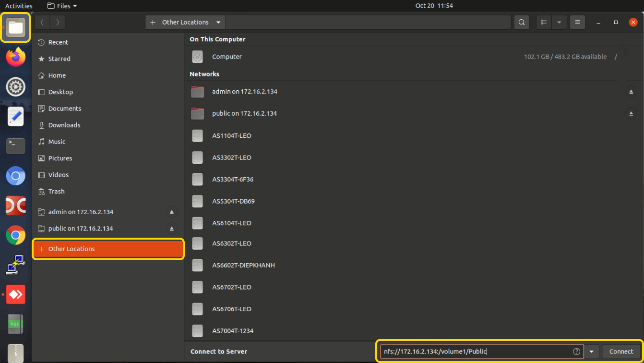Expand Other Locations path dropdown

218,22
